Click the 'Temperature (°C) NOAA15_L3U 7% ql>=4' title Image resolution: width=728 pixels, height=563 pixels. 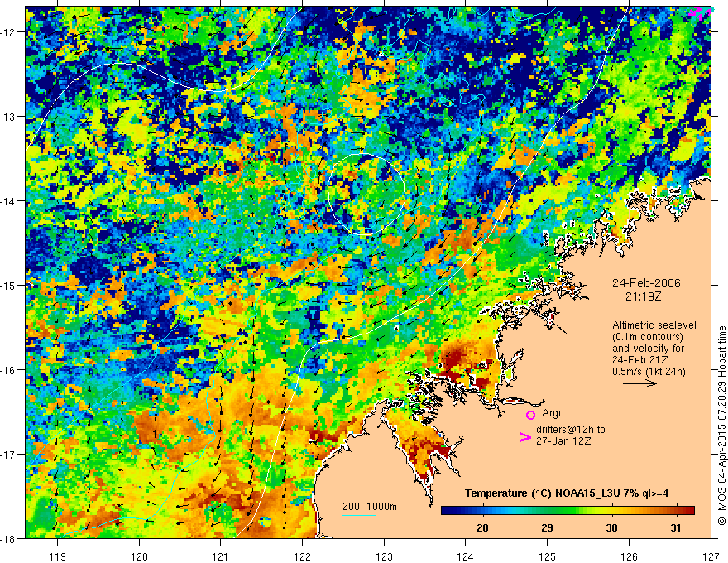[567, 493]
